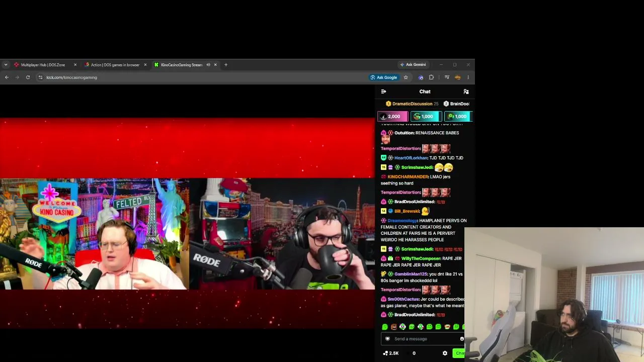Close the KinoCasinoGaming Stream tab
This screenshot has height=362, width=644.
point(215,65)
